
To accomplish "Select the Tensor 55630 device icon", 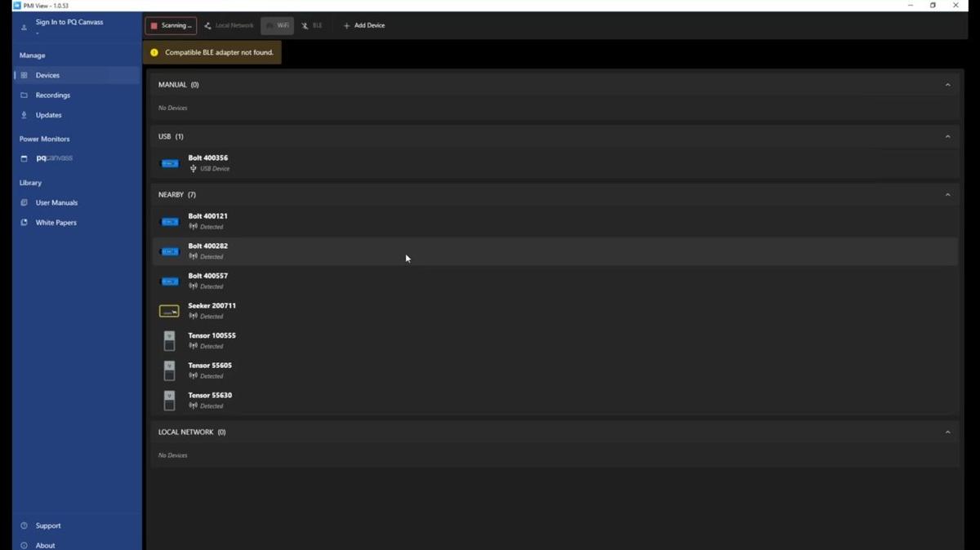I will pyautogui.click(x=169, y=401).
